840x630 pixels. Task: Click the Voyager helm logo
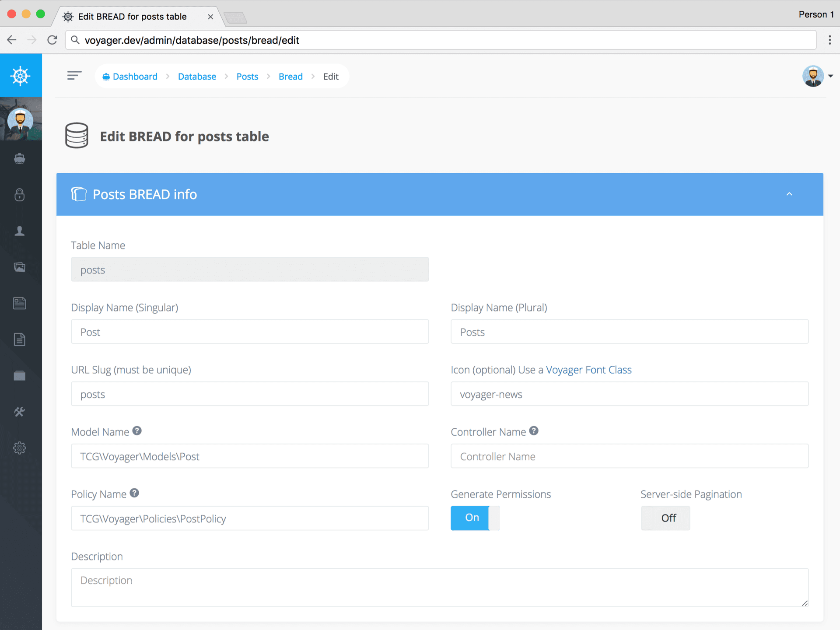point(20,75)
